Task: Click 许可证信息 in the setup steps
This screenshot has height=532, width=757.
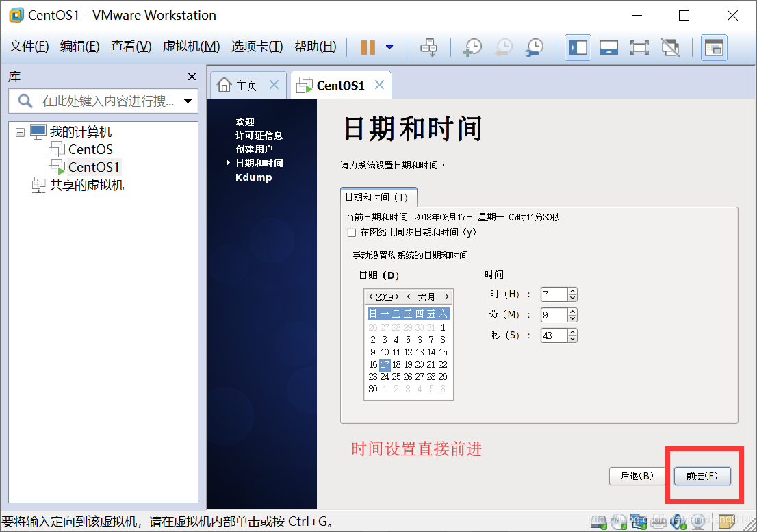Action: click(x=259, y=136)
